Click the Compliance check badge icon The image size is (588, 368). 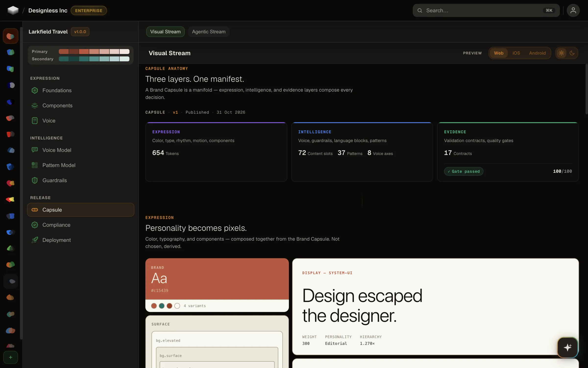pos(35,225)
